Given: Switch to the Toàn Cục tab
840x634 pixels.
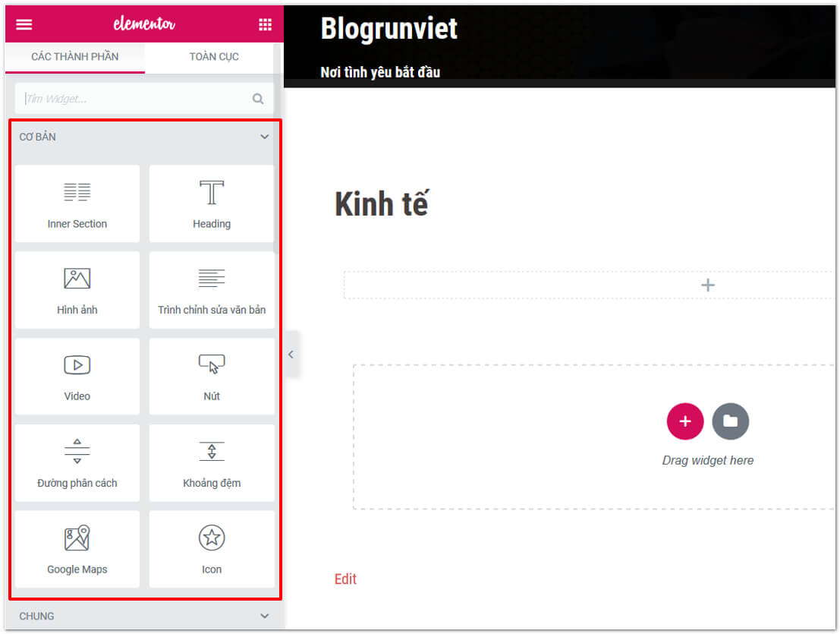Looking at the screenshot, I should coord(214,57).
